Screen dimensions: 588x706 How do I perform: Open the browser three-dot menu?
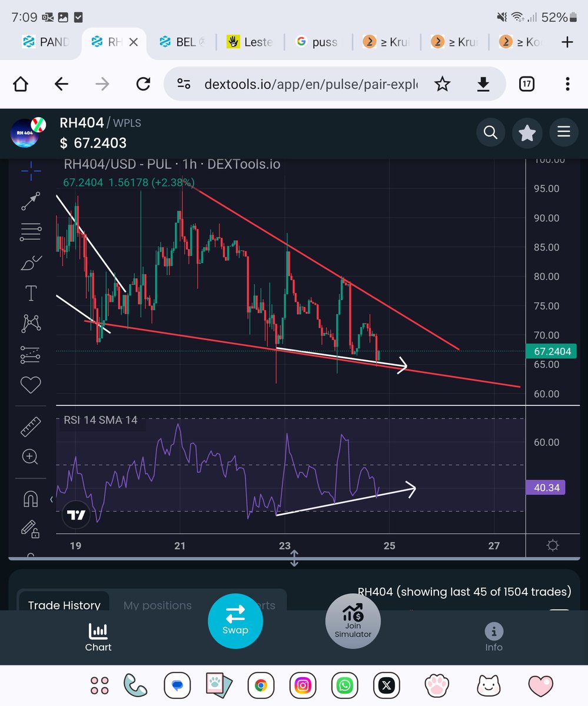click(567, 84)
